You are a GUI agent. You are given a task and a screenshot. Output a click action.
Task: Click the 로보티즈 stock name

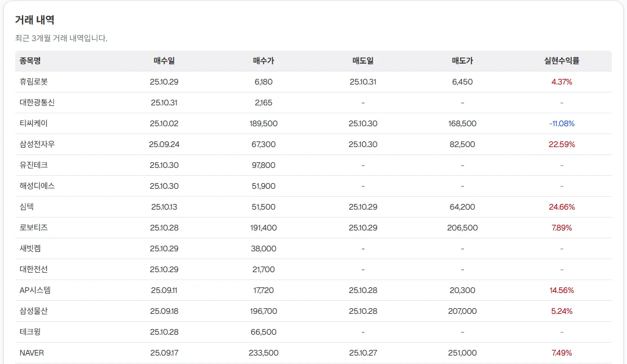coord(34,228)
